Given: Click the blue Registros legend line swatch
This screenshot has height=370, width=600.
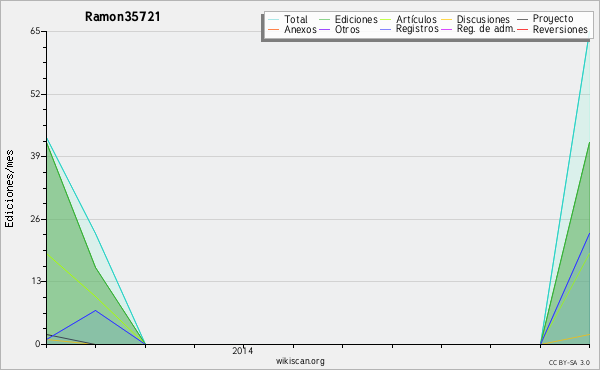Looking at the screenshot, I should pyautogui.click(x=385, y=29).
